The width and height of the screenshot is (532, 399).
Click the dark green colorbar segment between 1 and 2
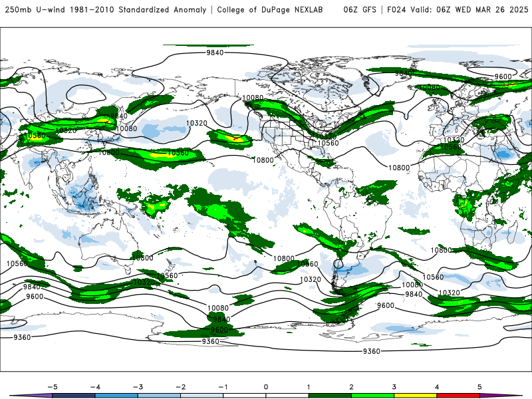pos(330,396)
